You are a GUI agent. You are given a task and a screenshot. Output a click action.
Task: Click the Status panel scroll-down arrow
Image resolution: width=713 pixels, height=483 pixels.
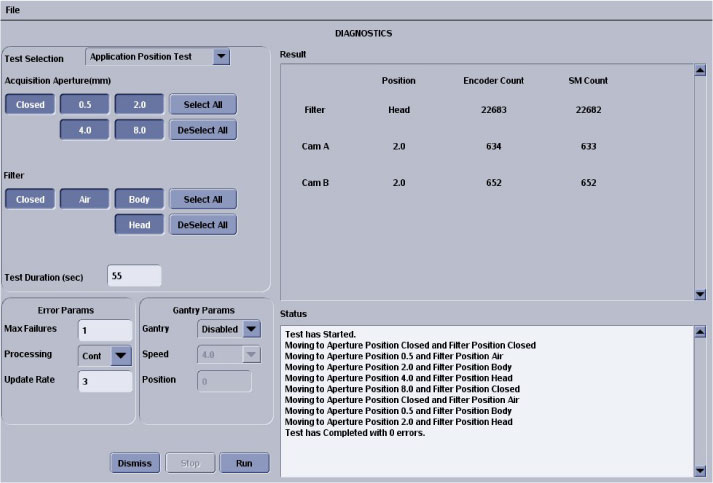[x=700, y=470]
